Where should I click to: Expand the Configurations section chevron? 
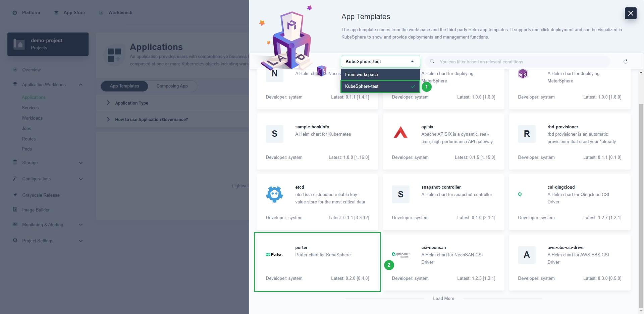(x=81, y=179)
